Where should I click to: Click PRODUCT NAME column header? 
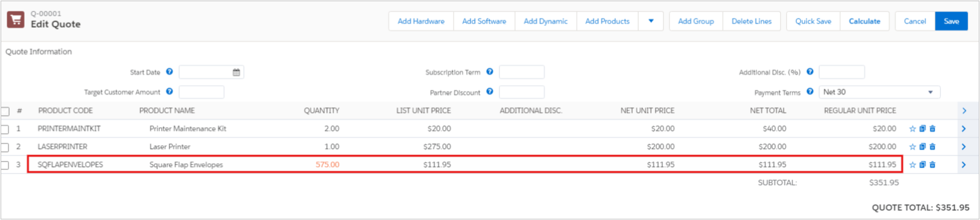point(167,111)
